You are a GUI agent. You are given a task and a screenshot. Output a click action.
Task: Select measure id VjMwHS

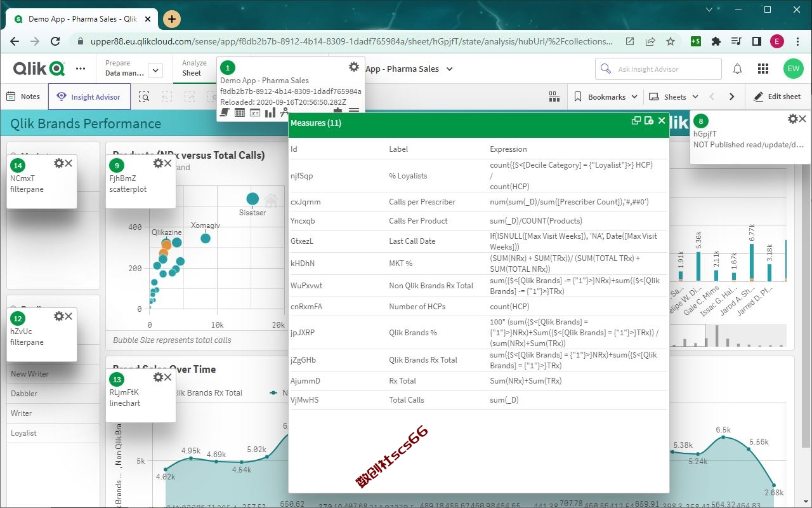[304, 400]
